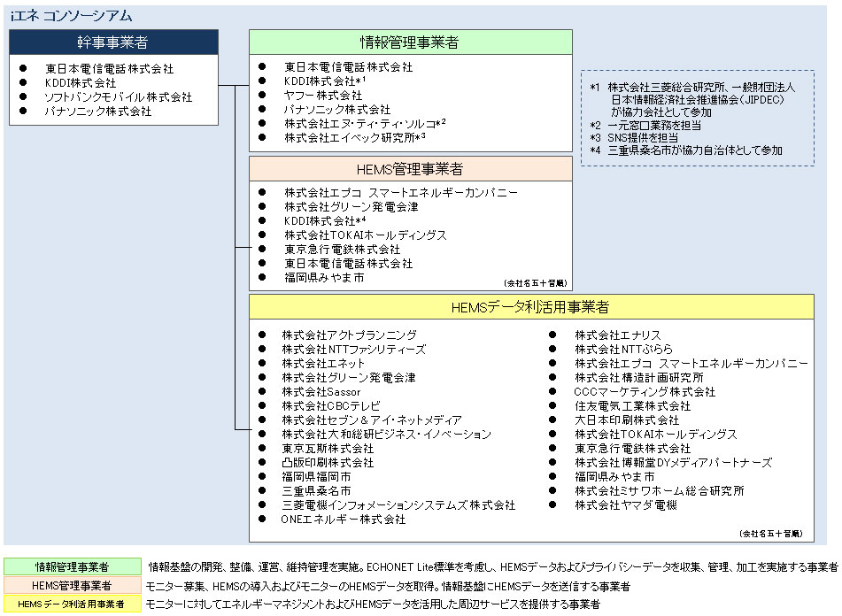Click the 'iエネ コンソーシアム' title text
This screenshot has width=842, height=616.
71,16
